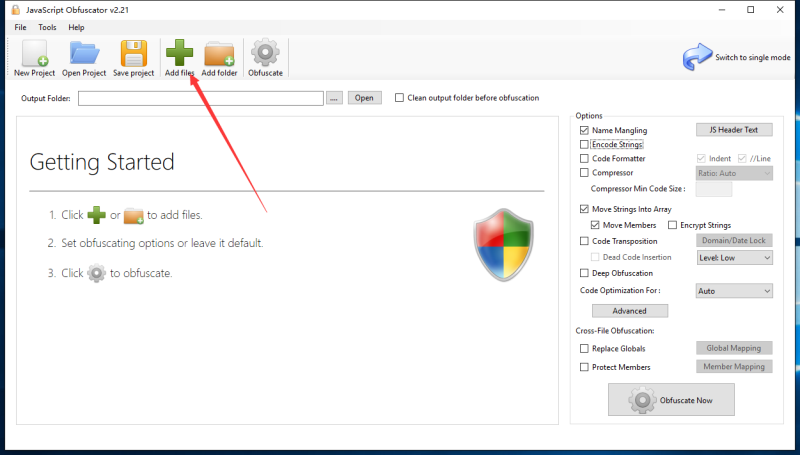Screen dimensions: 800x455
Task: Click the Save project floppy disk icon
Action: pyautogui.click(x=133, y=56)
